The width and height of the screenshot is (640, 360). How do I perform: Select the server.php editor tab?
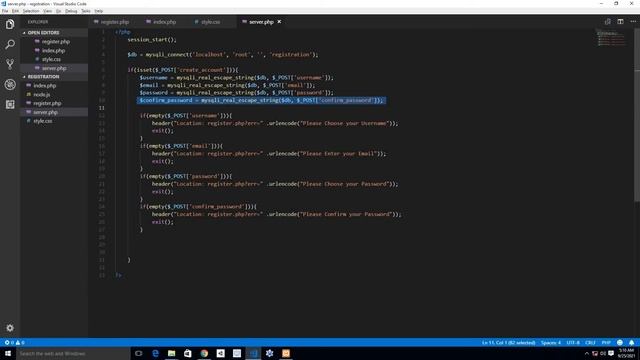coord(261,22)
